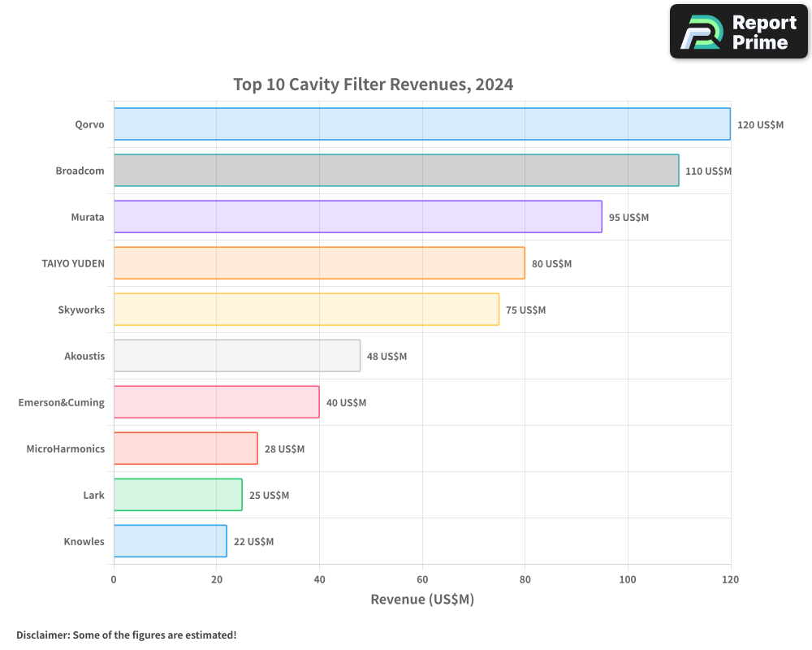Click the Revenue (US$M) axis title
The image size is (812, 650).
point(422,599)
